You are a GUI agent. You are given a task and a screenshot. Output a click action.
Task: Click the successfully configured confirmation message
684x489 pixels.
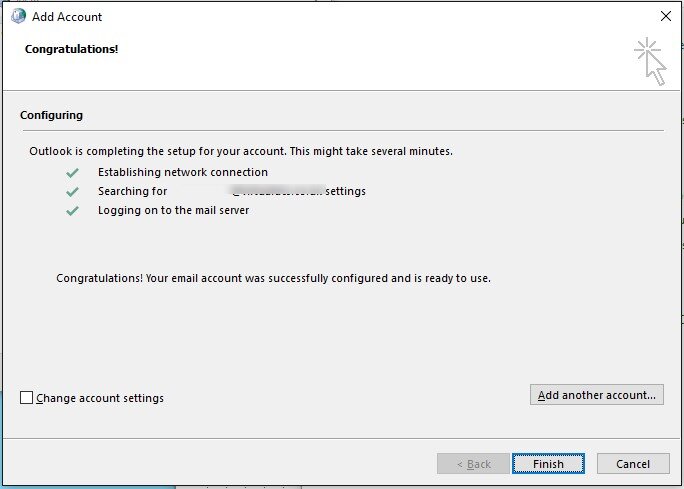pyautogui.click(x=274, y=278)
